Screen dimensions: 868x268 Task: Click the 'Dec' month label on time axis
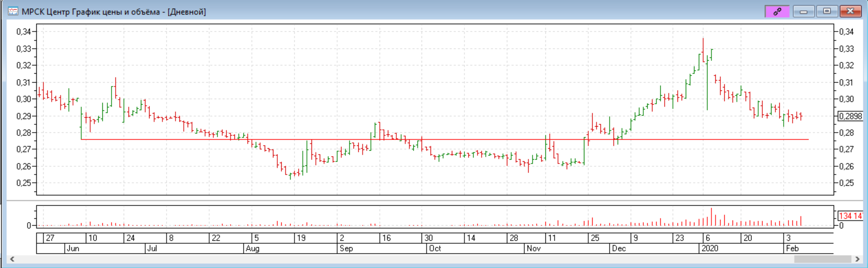coord(619,248)
